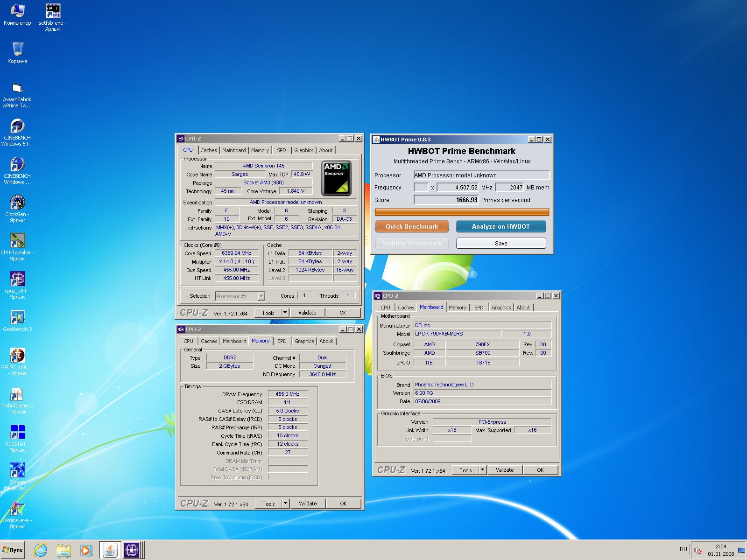Expand the Processor #1 selection dropdown
This screenshot has height=560, width=747.
pyautogui.click(x=261, y=296)
